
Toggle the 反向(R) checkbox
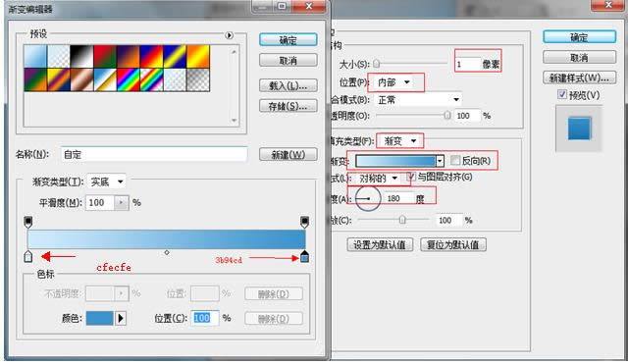coord(455,161)
